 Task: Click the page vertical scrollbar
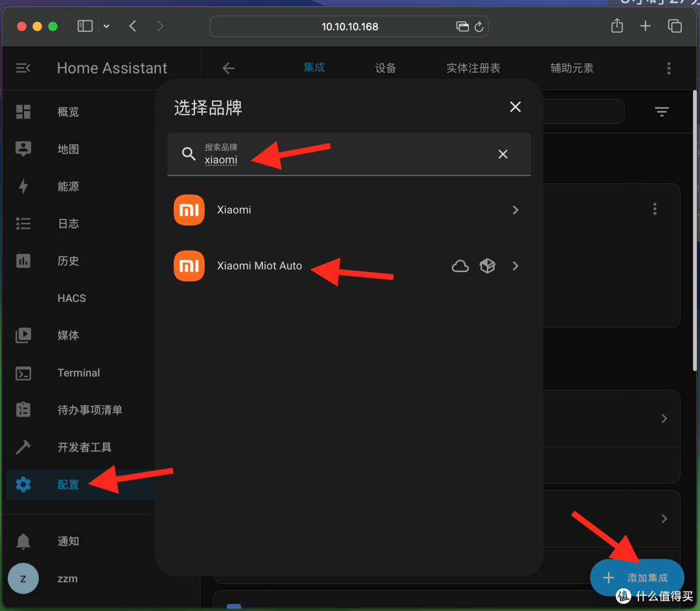[x=695, y=230]
